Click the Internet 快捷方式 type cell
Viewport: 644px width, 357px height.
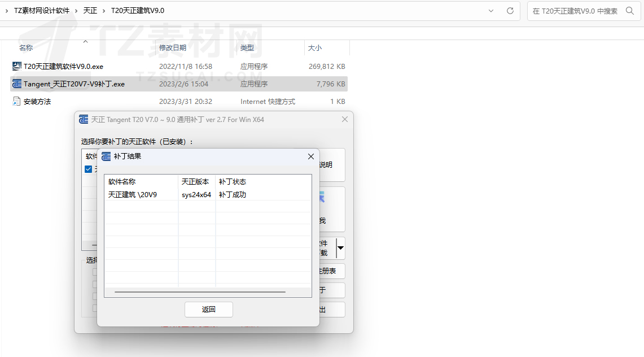[x=268, y=102]
